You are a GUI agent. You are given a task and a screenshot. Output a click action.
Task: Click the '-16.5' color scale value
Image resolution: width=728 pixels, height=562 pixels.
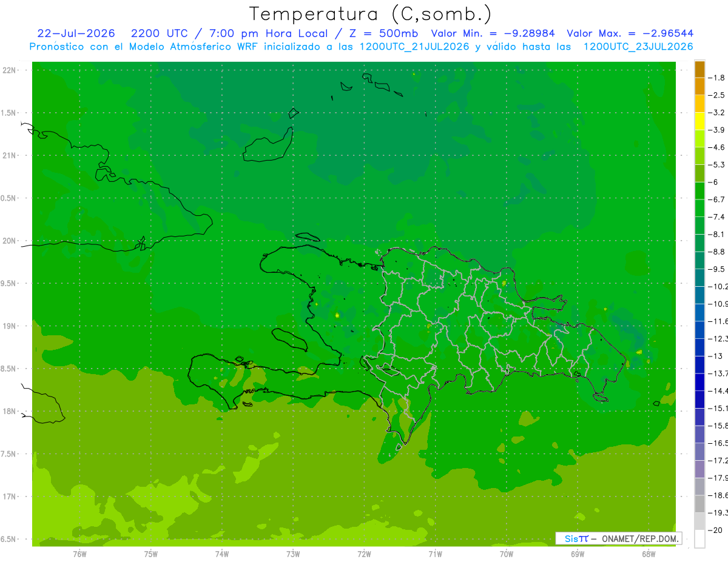click(x=718, y=443)
